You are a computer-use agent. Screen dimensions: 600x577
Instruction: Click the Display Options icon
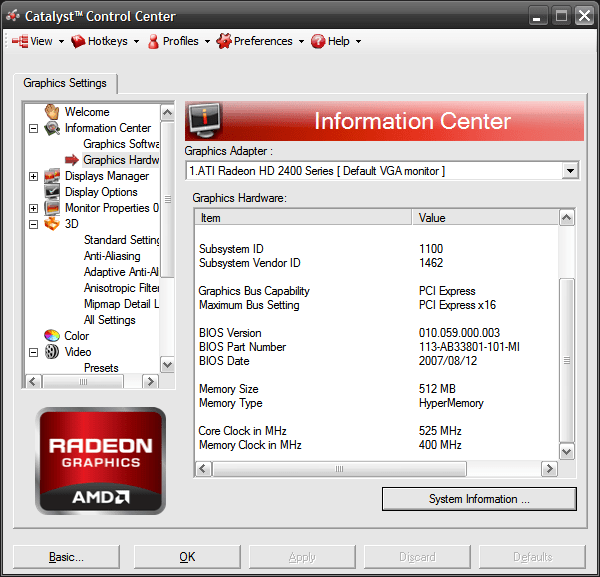click(52, 192)
